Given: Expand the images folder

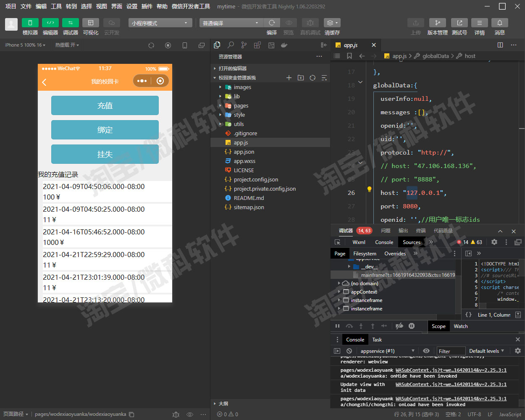Looking at the screenshot, I should click(x=270, y=87).
